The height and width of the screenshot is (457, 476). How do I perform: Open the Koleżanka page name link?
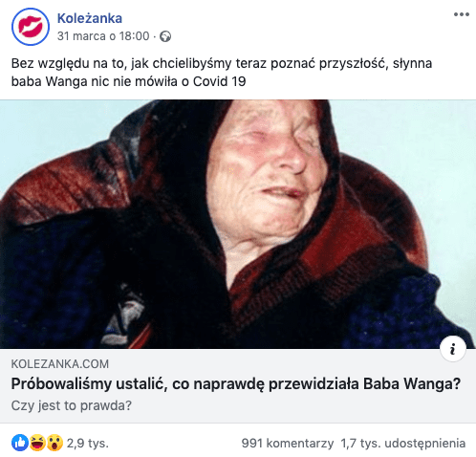tap(90, 18)
